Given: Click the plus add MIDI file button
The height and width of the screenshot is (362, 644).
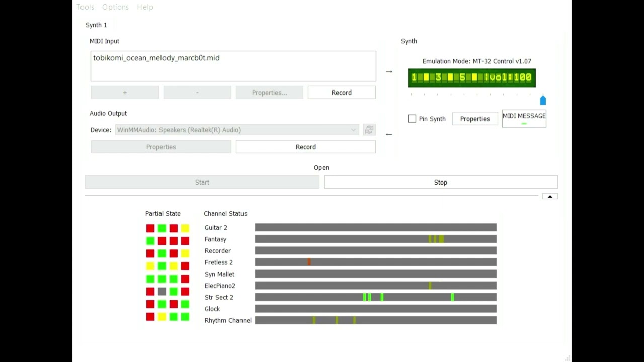Looking at the screenshot, I should point(125,93).
